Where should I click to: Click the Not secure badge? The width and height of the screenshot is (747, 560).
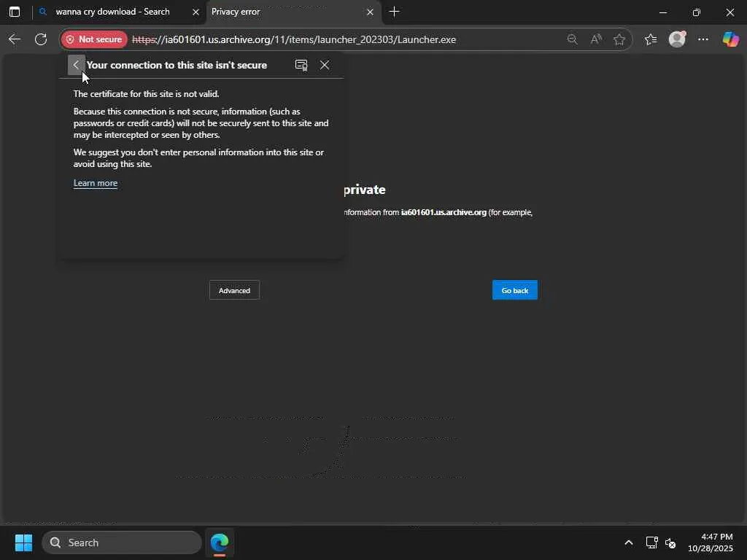pyautogui.click(x=94, y=39)
